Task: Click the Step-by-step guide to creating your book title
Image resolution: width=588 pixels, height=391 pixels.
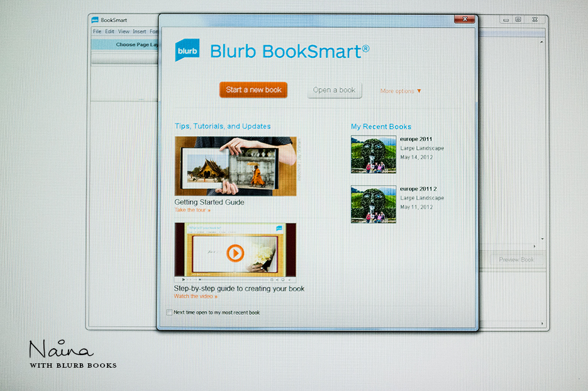Action: 239,289
